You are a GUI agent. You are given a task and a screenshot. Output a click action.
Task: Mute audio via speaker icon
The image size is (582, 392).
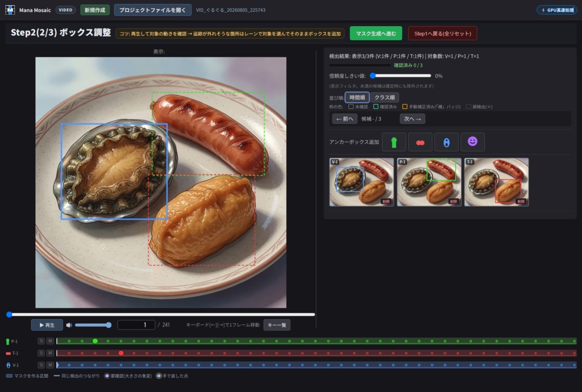pos(69,325)
